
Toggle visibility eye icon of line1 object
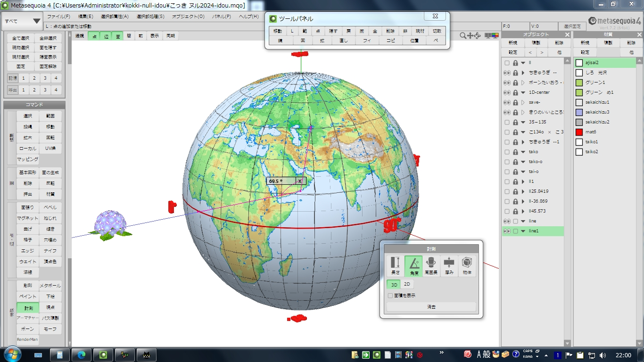pyautogui.click(x=507, y=231)
